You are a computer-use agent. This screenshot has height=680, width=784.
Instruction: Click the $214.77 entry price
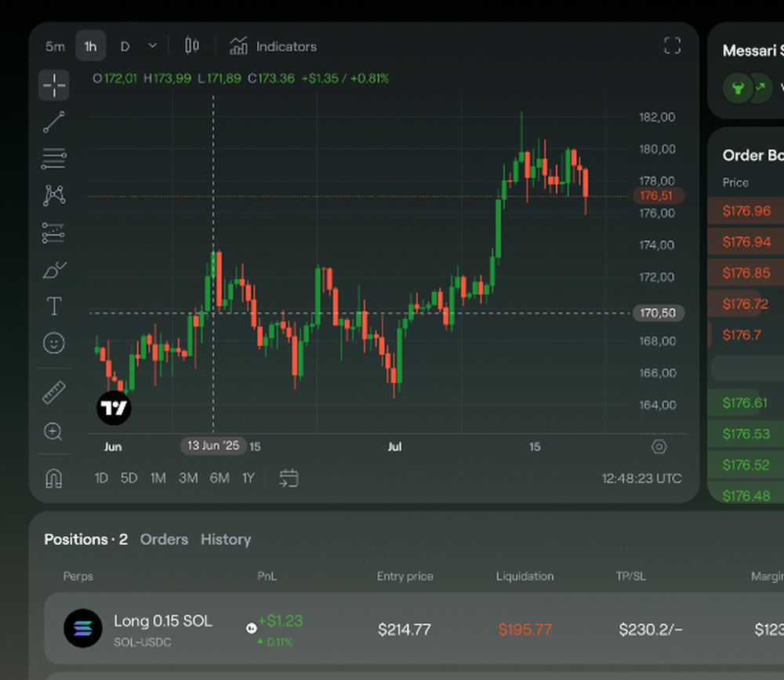tap(404, 630)
